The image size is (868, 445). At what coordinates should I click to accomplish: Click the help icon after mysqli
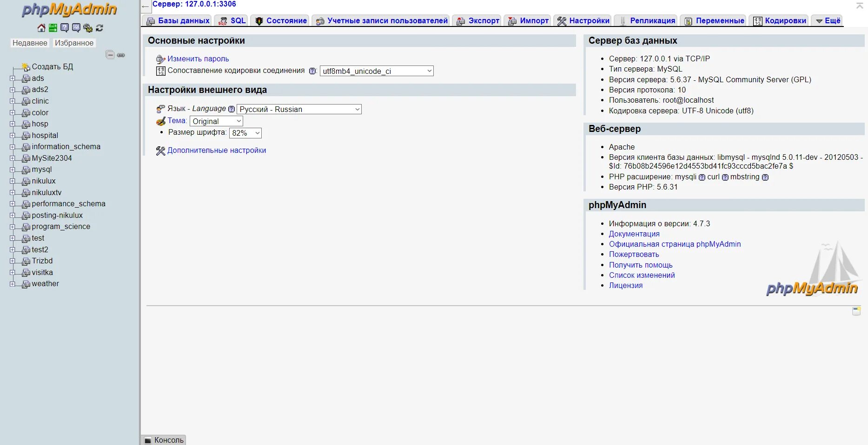702,177
